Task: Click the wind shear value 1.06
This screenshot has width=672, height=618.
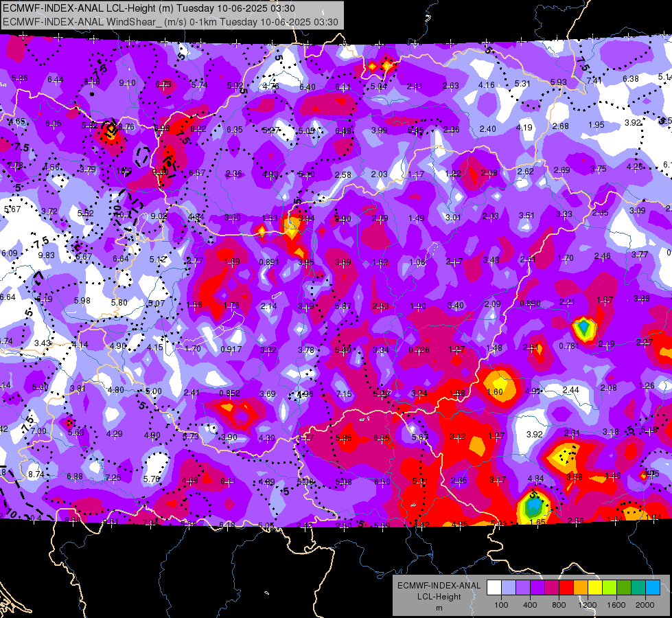Action: pos(417,262)
